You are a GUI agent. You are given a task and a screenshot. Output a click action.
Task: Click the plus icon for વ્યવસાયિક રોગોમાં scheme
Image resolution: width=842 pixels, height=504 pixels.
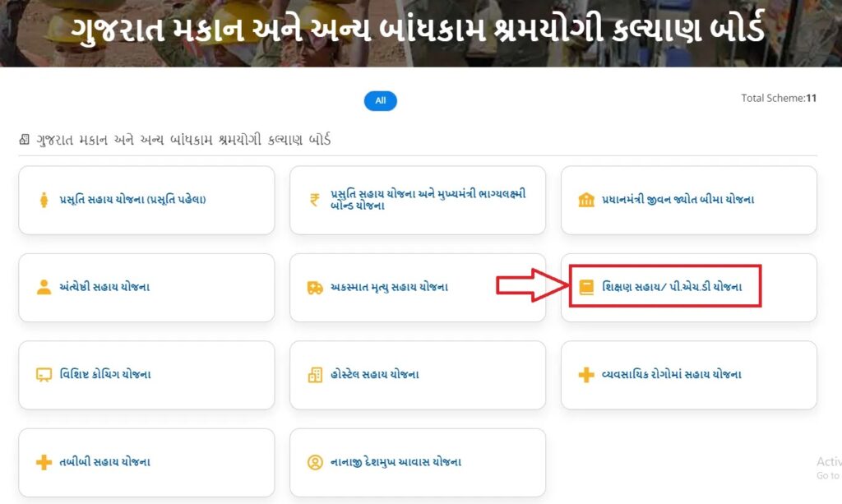[x=586, y=375]
